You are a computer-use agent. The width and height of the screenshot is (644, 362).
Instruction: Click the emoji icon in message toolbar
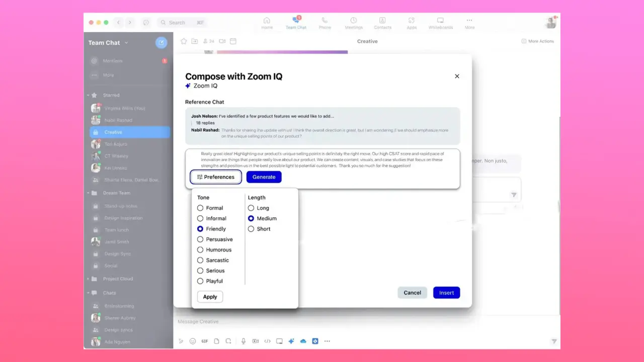pyautogui.click(x=193, y=341)
